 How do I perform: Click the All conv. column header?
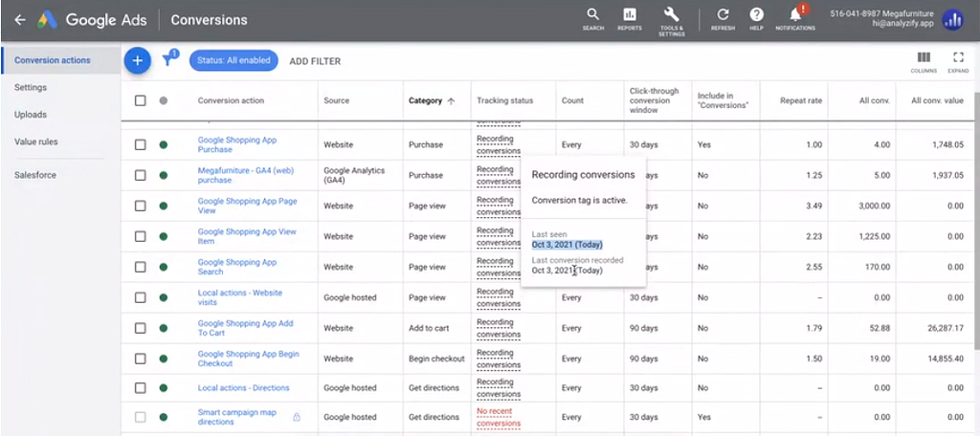point(875,100)
